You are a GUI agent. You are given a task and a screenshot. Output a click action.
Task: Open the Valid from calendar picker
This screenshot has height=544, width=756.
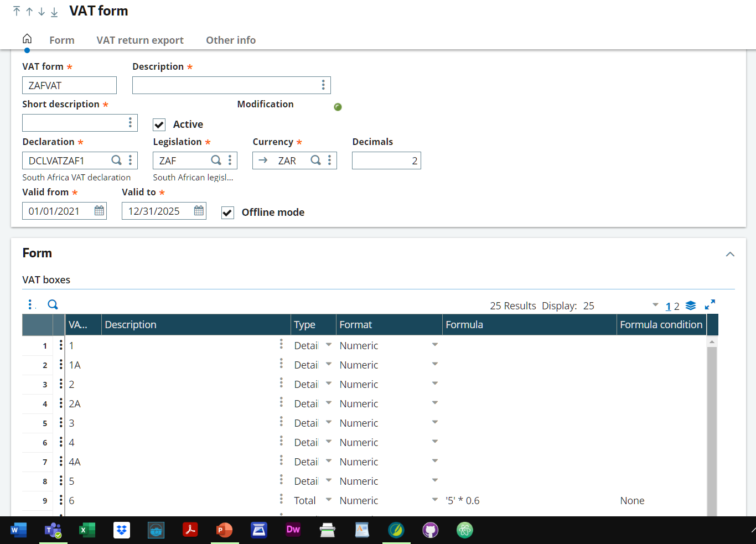tap(99, 211)
